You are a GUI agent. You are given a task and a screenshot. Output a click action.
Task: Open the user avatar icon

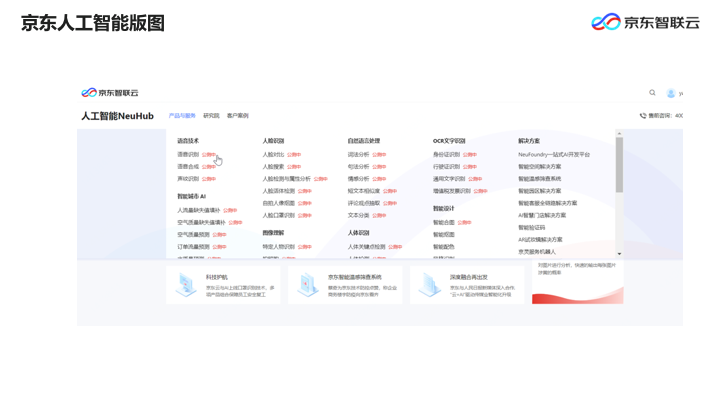click(x=671, y=93)
